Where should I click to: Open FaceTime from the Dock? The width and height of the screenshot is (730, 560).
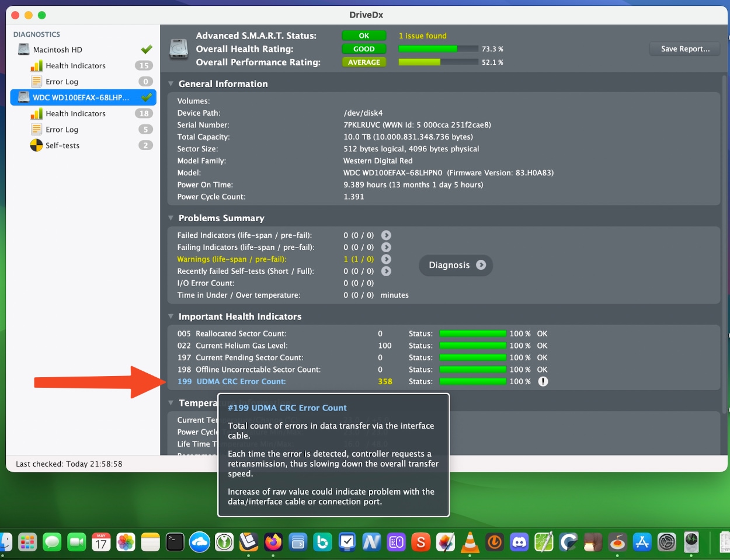(x=77, y=542)
